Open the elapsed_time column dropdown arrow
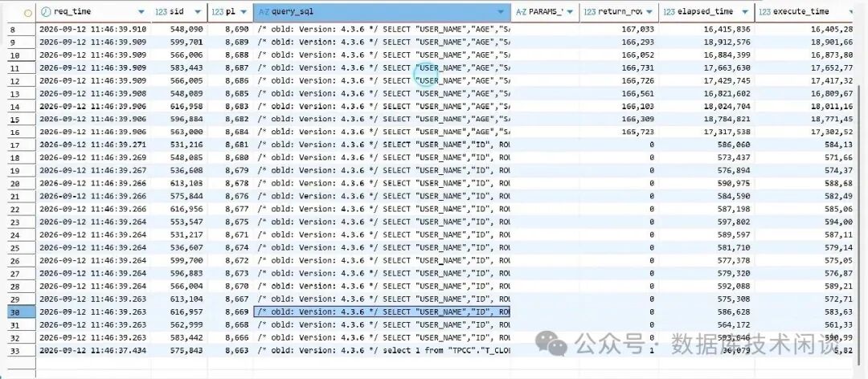This screenshot has height=379, width=868. [744, 12]
